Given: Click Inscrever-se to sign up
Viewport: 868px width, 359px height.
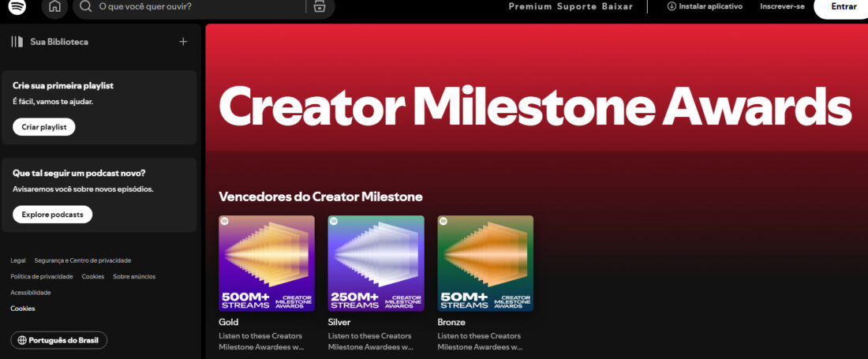Looking at the screenshot, I should [782, 6].
